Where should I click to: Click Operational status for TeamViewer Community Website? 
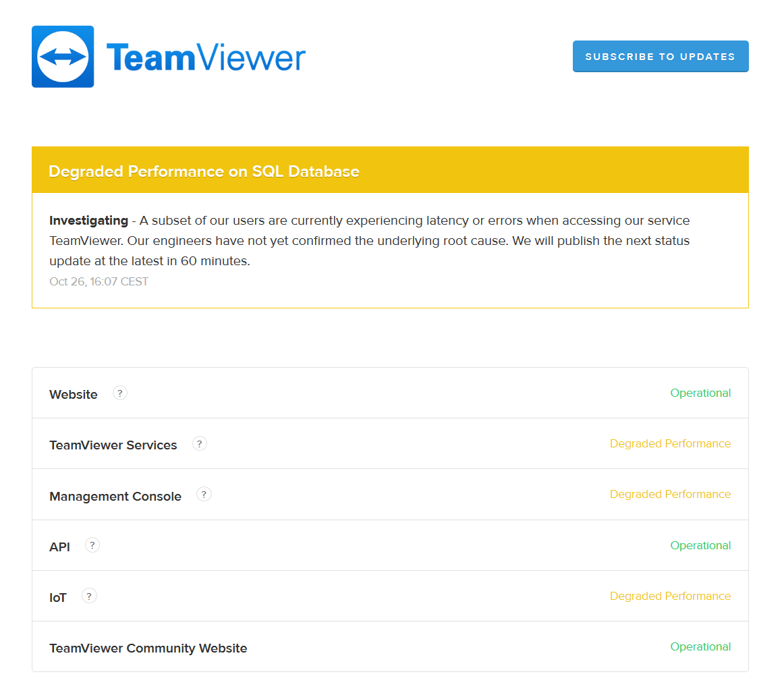click(700, 646)
